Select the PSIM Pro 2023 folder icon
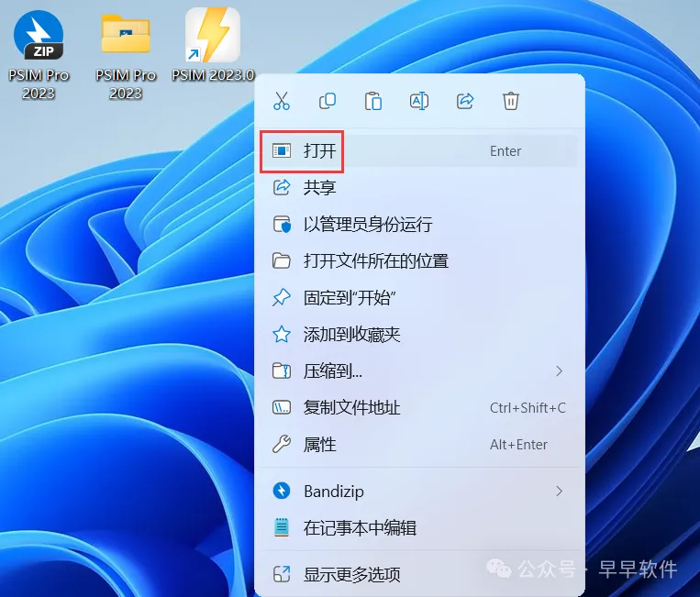 tap(126, 34)
